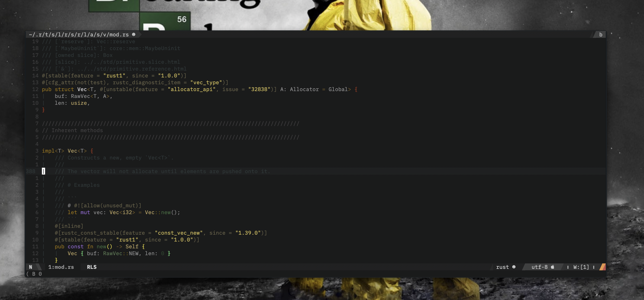Click the N normal-mode indicator
The image size is (644, 300).
click(30, 267)
